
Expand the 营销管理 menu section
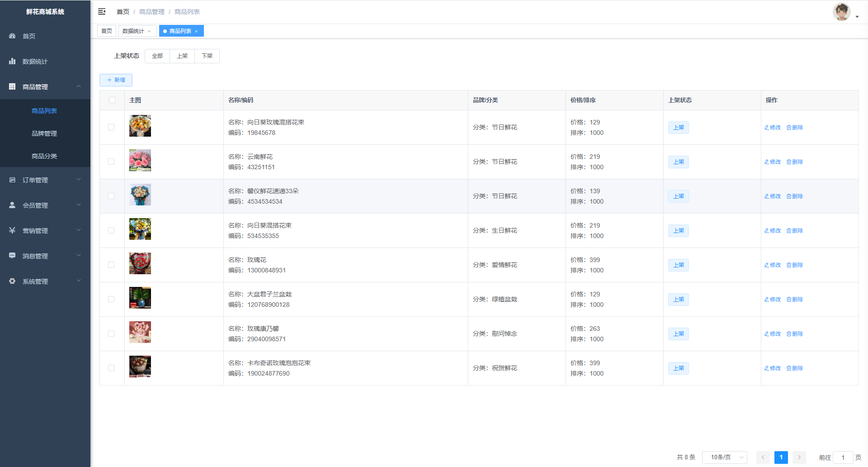coord(45,231)
